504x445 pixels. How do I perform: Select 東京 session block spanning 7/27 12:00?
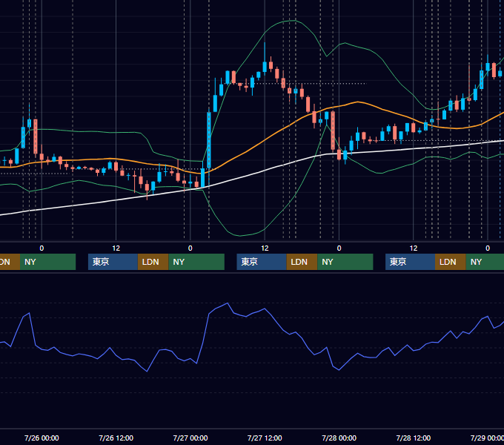(262, 262)
